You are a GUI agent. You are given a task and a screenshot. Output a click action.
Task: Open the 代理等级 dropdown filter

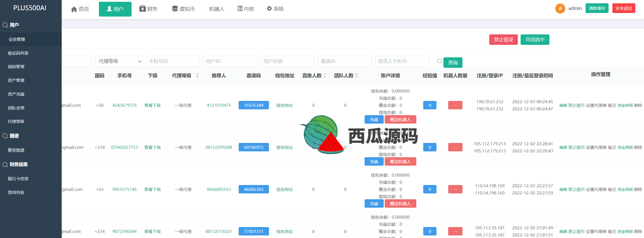click(x=119, y=61)
